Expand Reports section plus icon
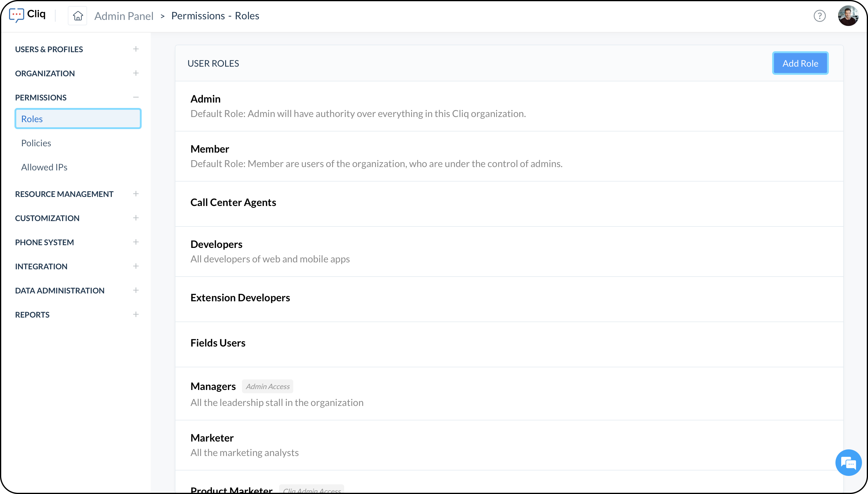This screenshot has width=868, height=494. coord(136,314)
